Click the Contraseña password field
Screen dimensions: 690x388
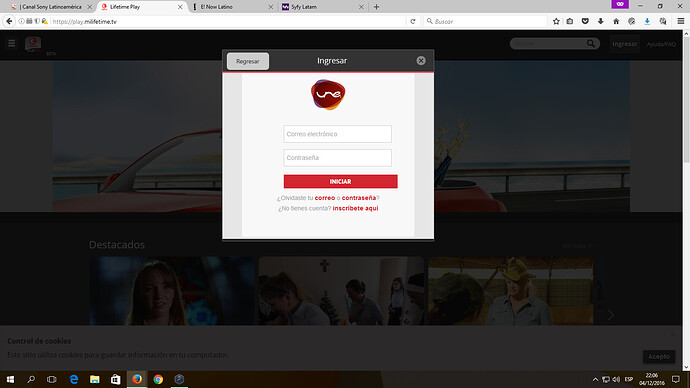pos(338,157)
